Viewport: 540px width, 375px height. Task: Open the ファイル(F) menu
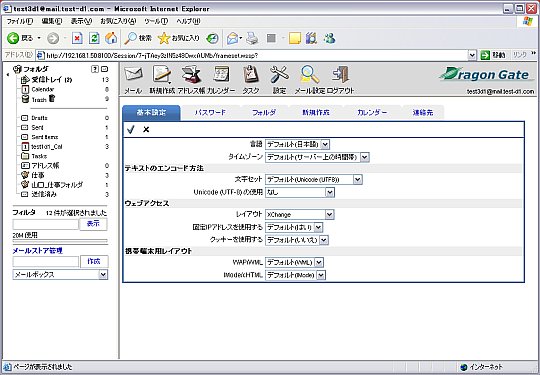pyautogui.click(x=20, y=21)
